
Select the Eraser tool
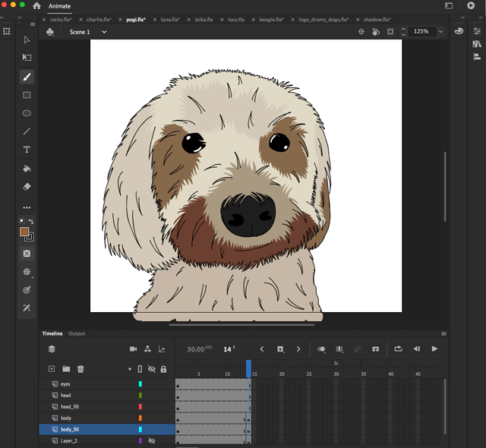(27, 187)
